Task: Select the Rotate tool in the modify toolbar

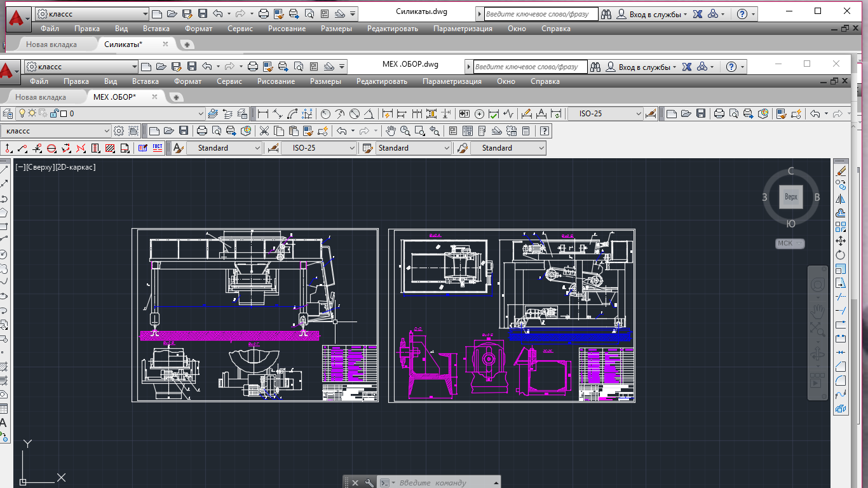Action: (841, 255)
